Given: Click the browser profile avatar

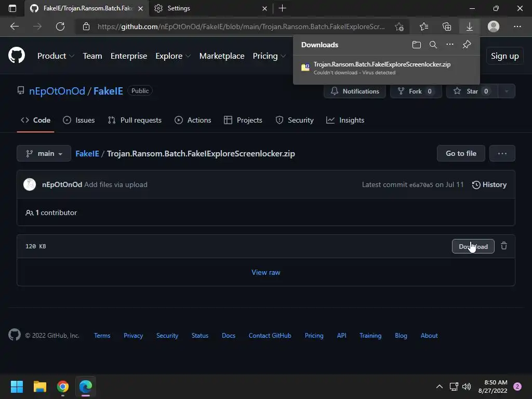Looking at the screenshot, I should tap(494, 26).
